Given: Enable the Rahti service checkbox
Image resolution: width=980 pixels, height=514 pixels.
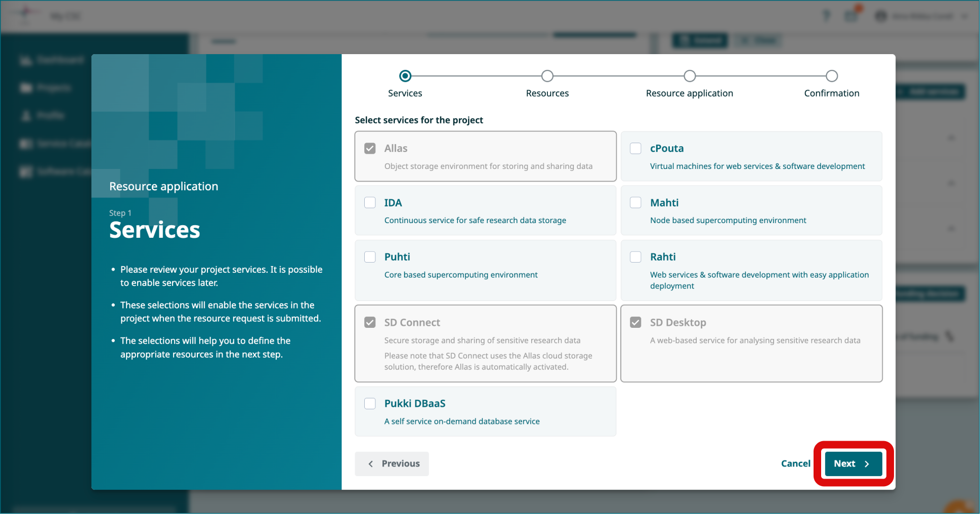Looking at the screenshot, I should [635, 256].
